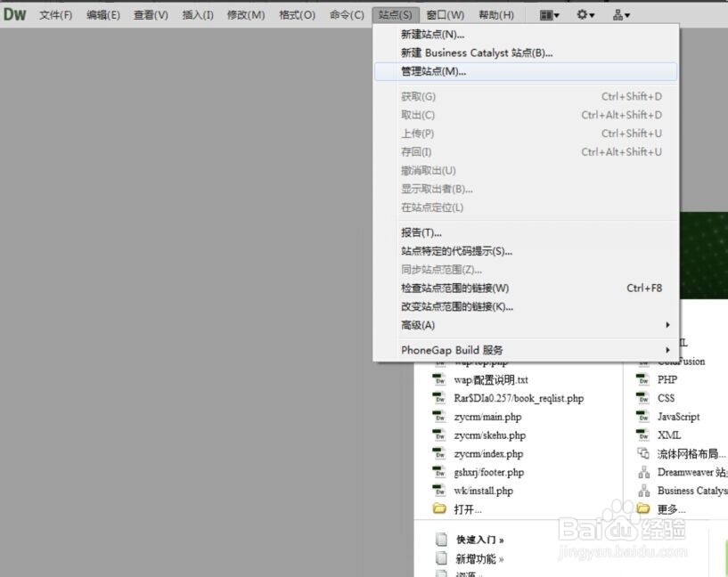Open the 格式(O) menu
This screenshot has width=728, height=577.
(297, 15)
